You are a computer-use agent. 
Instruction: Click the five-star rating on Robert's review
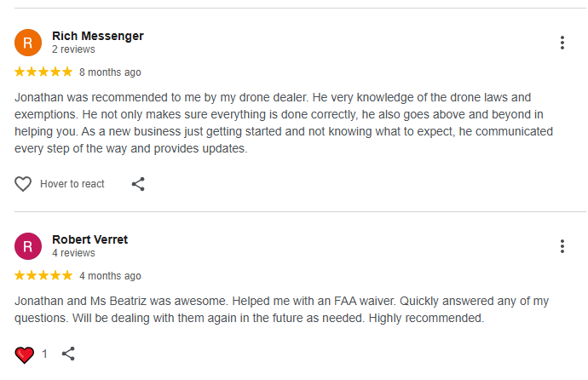(x=43, y=276)
